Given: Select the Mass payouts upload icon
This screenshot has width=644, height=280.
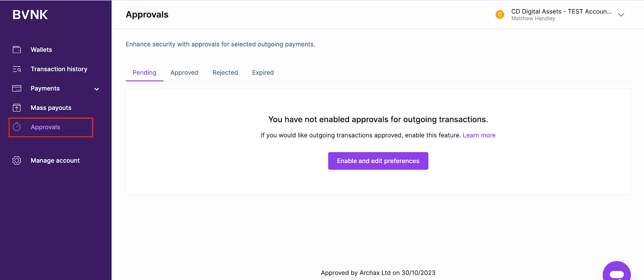Looking at the screenshot, I should (x=17, y=108).
